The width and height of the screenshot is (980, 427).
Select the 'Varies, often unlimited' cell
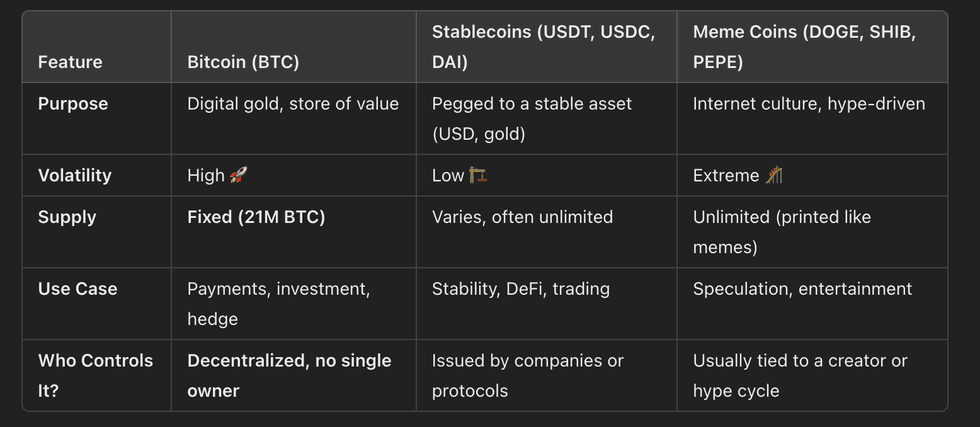(x=522, y=217)
